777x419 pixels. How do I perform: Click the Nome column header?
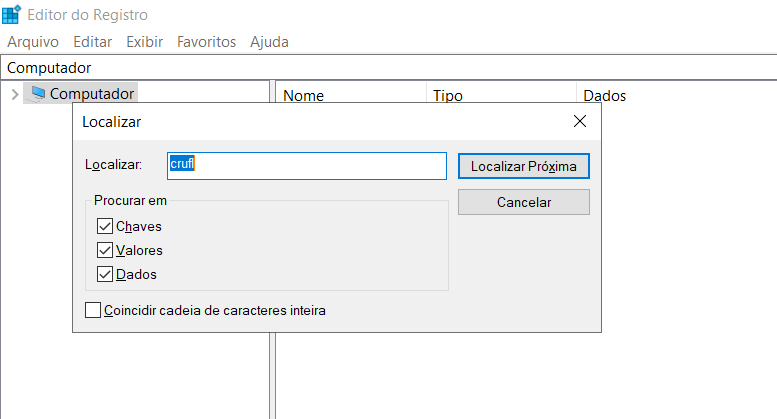pyautogui.click(x=350, y=96)
